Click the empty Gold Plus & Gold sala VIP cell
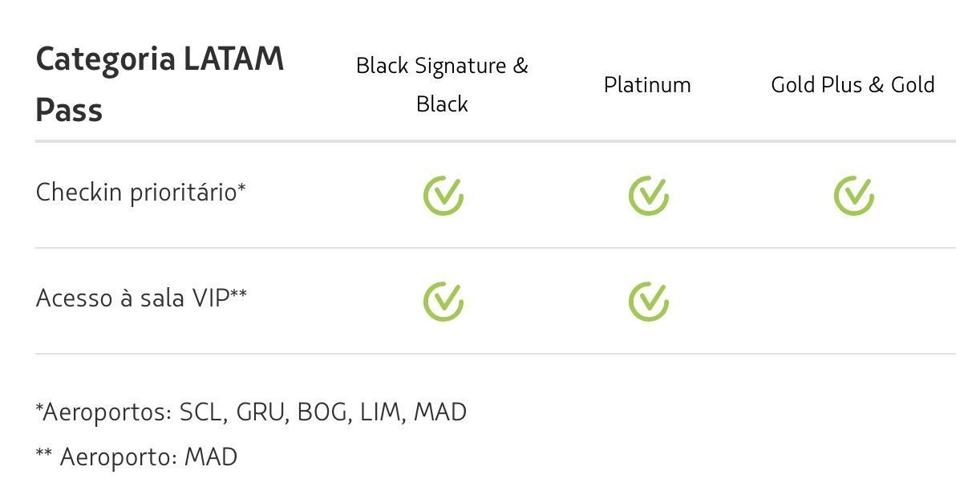 [x=853, y=302]
